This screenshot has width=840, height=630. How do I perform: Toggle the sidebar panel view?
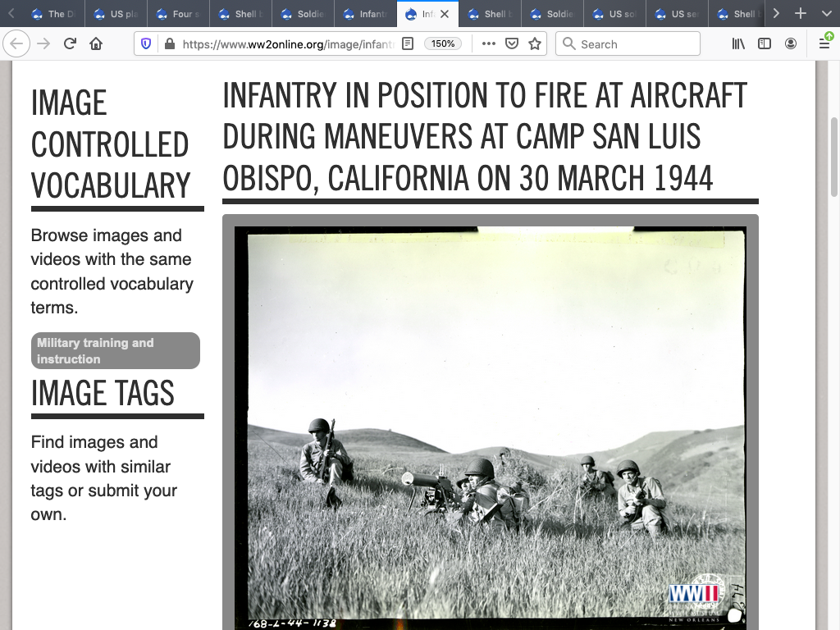765,44
